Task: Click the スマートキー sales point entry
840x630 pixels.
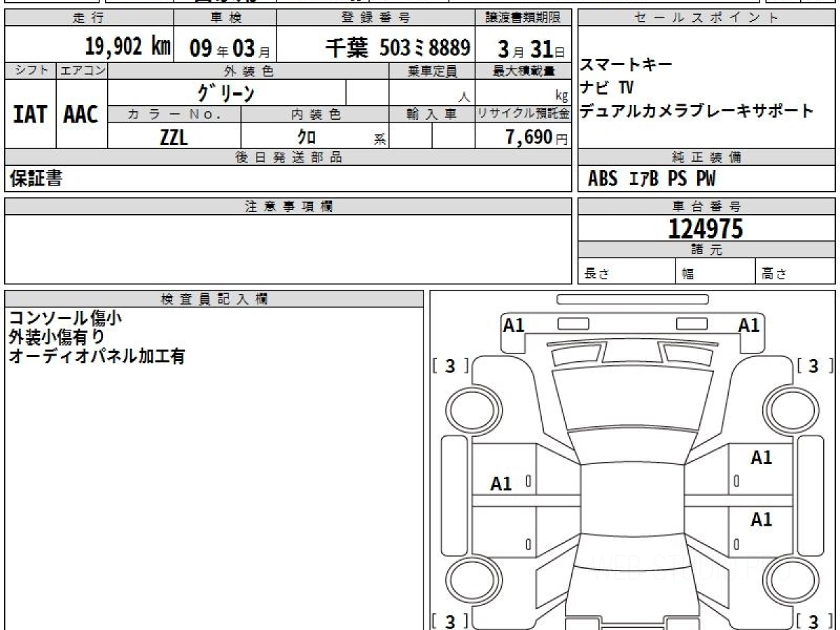Action: pyautogui.click(x=626, y=65)
